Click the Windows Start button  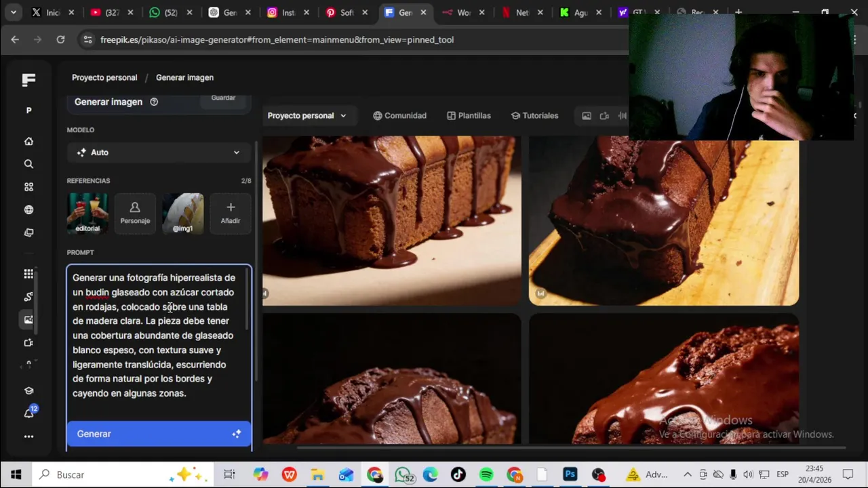(16, 474)
